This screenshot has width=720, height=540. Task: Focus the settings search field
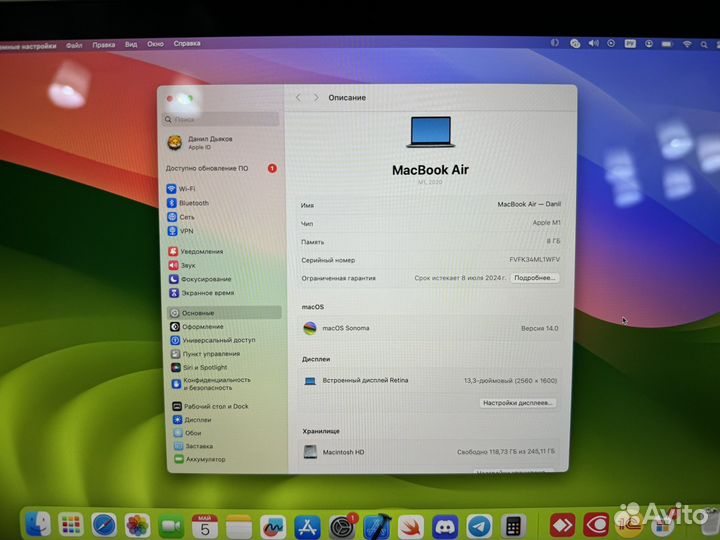point(220,119)
